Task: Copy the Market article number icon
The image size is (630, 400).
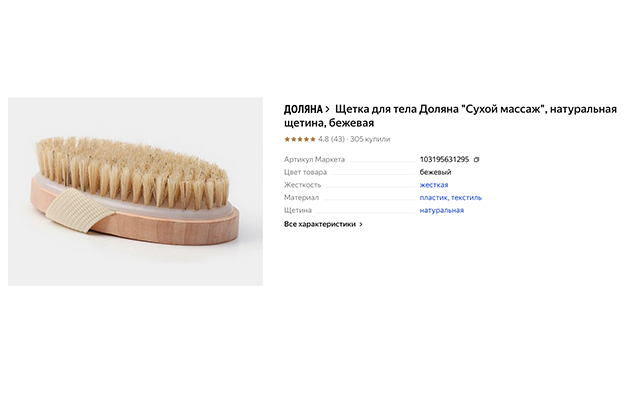Action: pyautogui.click(x=477, y=159)
